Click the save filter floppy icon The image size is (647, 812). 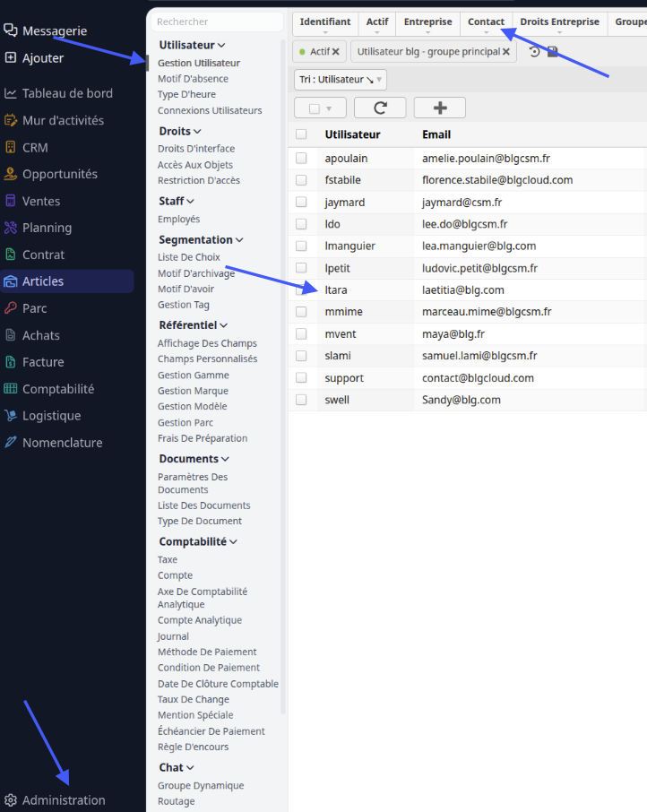[553, 51]
